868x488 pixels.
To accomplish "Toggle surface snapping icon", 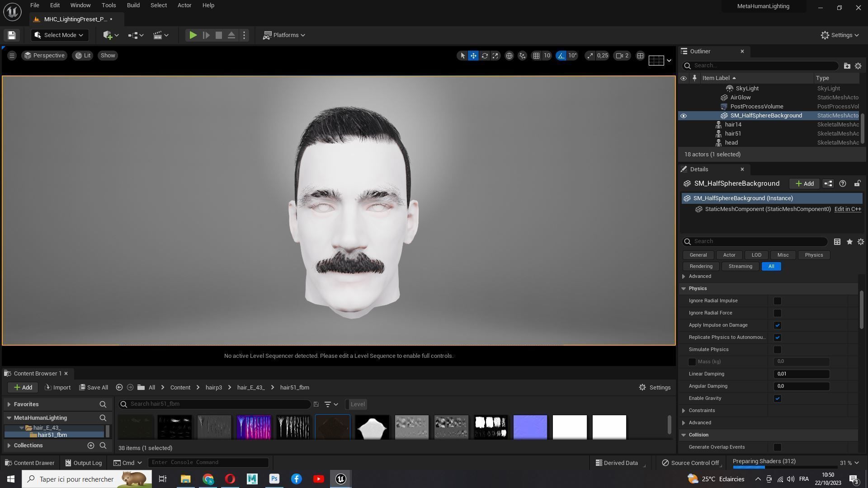I will (x=523, y=56).
